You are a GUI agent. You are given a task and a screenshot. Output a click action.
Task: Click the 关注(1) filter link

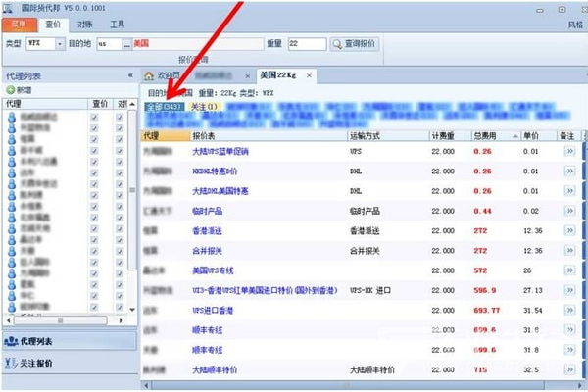pyautogui.click(x=202, y=106)
